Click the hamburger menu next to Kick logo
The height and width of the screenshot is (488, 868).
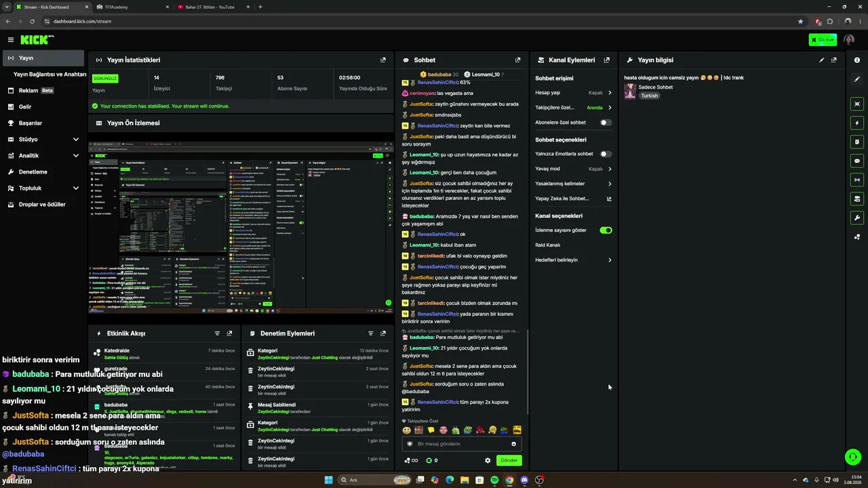pos(11,40)
